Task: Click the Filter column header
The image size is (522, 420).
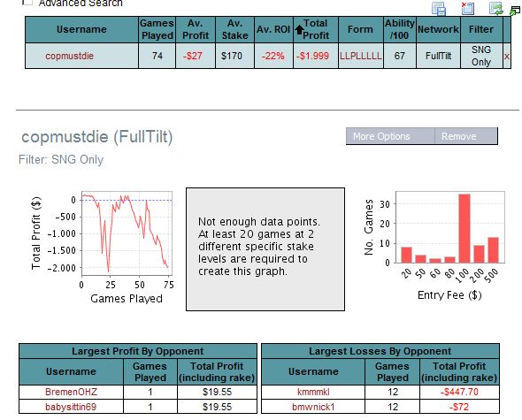Action: [x=481, y=29]
